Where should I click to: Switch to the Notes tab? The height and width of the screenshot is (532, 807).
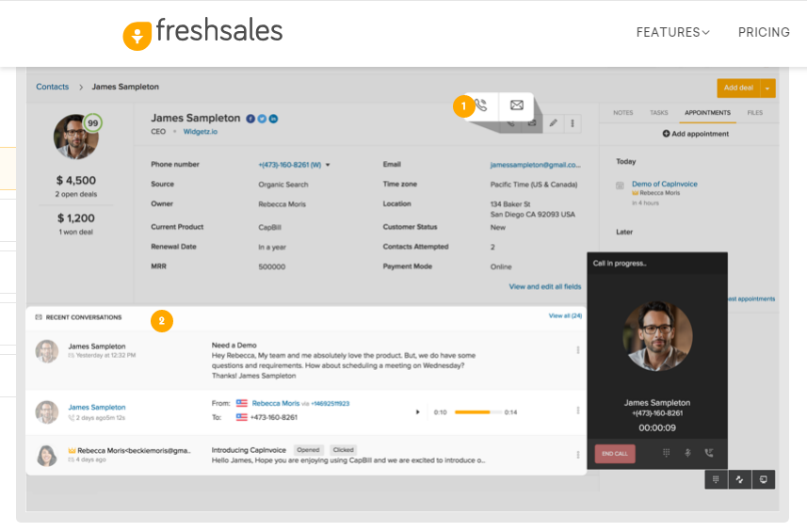(622, 113)
